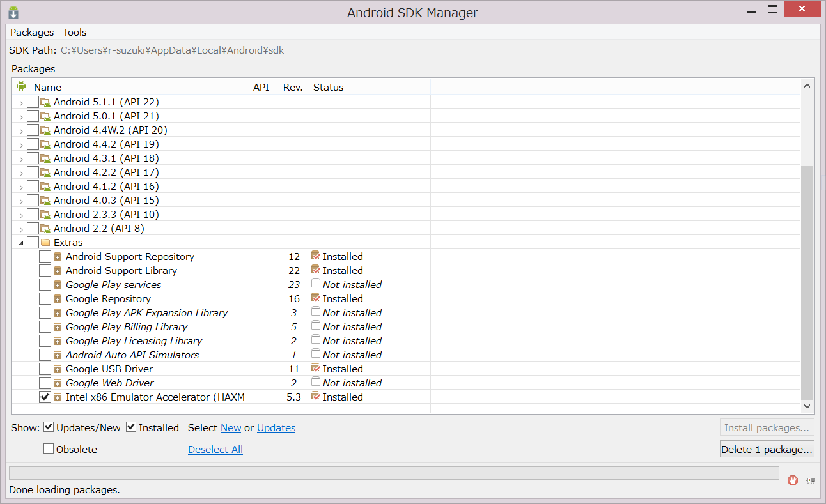Viewport: 826px width, 504px height.
Task: Click the Android robot icon in column header
Action: [20, 86]
